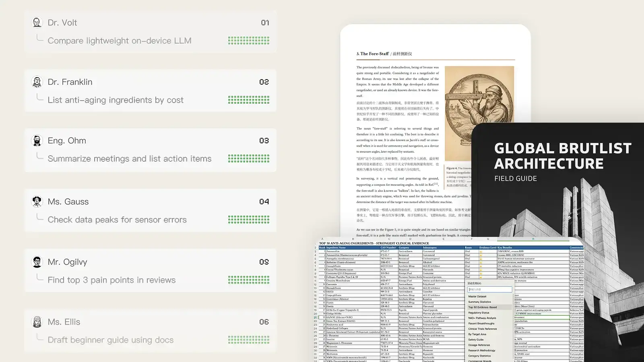The width and height of the screenshot is (644, 362).
Task: Open task "Compare lightweight on-device LLM"
Action: [x=120, y=41]
